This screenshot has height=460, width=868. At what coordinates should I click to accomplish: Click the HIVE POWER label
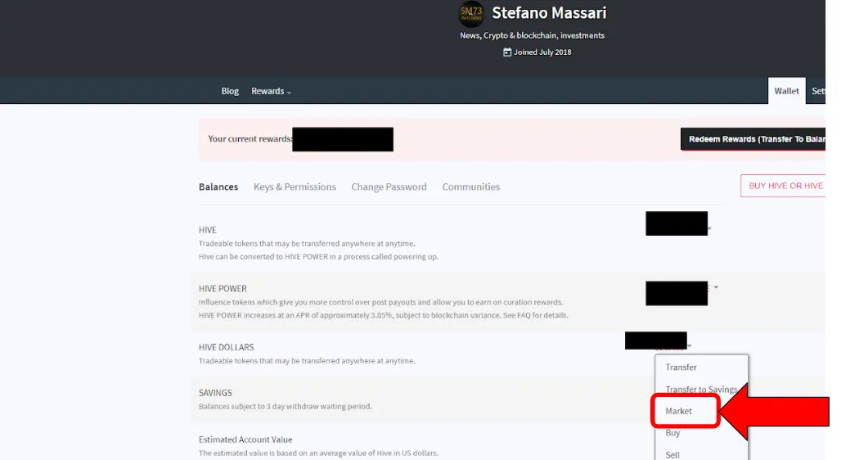(223, 288)
